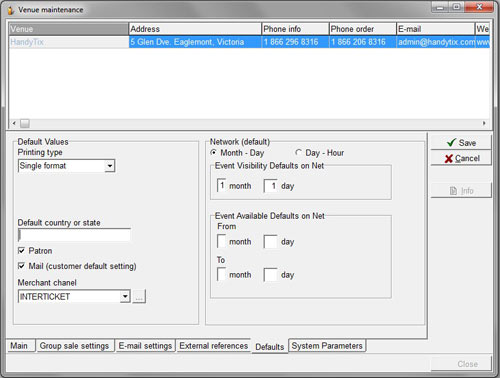Click phone info cell 1 866 296 8316

(295, 42)
